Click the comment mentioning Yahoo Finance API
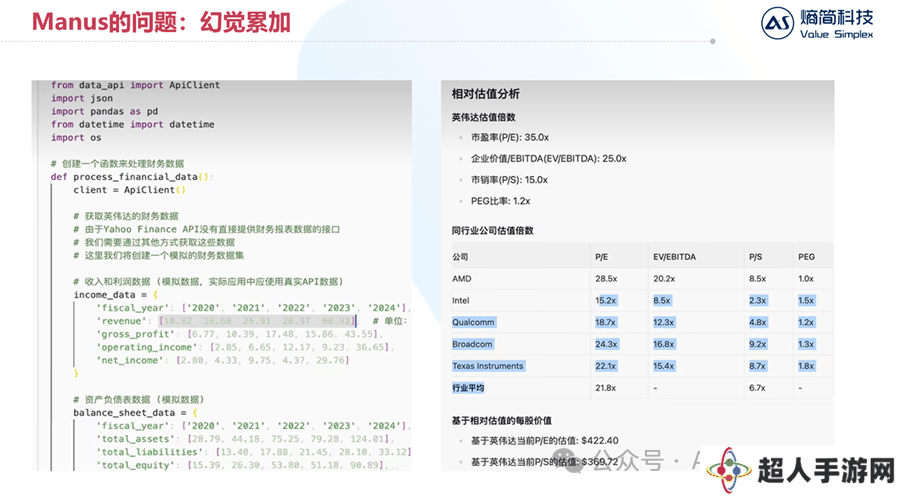The height and width of the screenshot is (496, 900). 207,229
